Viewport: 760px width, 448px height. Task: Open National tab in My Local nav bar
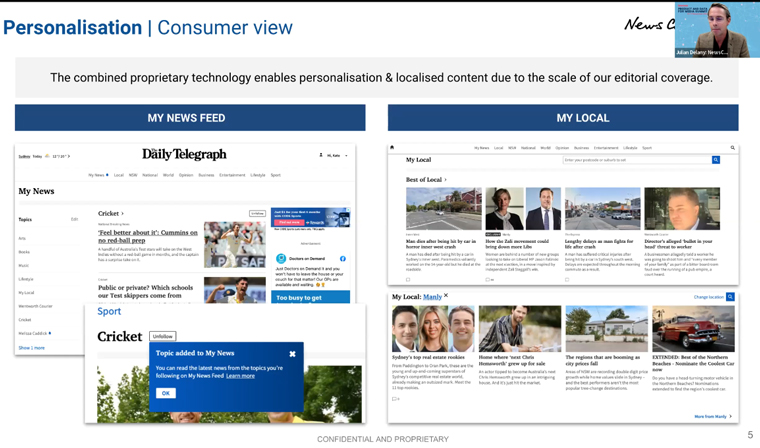click(528, 148)
